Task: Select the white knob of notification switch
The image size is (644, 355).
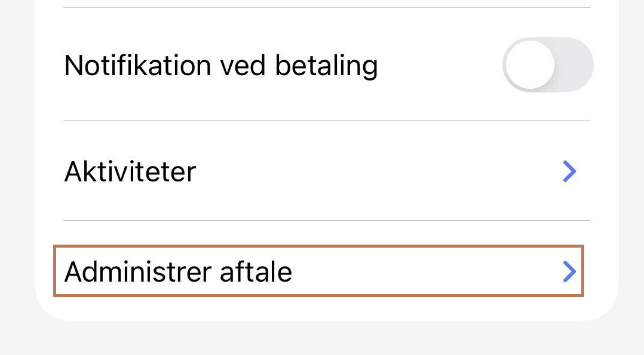Action: click(529, 64)
